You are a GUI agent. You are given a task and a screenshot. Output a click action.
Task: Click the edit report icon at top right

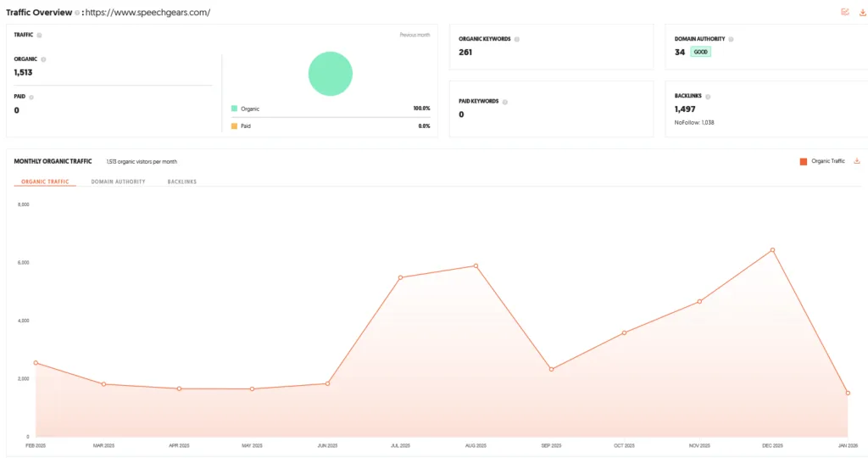[845, 12]
